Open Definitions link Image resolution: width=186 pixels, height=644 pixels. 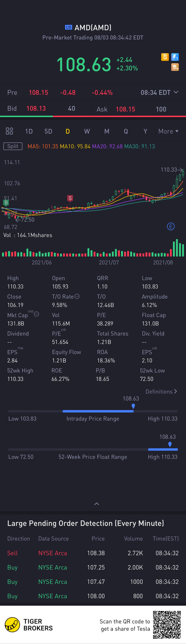point(161,392)
